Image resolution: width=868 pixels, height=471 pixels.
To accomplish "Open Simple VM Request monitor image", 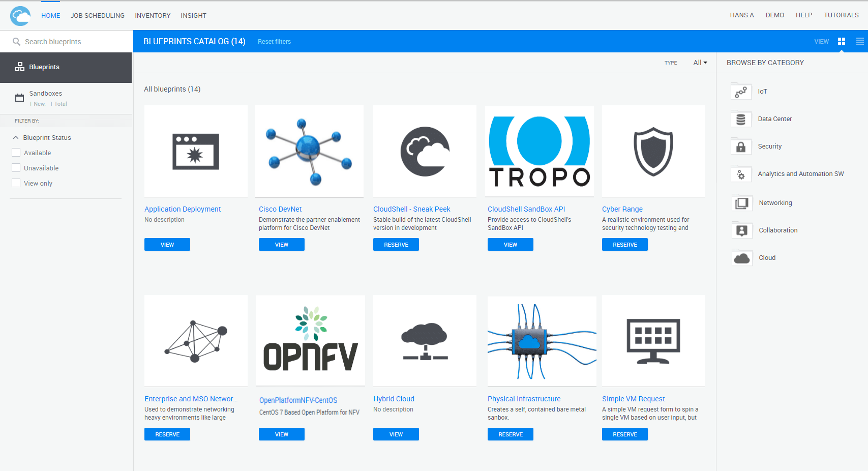I will [653, 341].
